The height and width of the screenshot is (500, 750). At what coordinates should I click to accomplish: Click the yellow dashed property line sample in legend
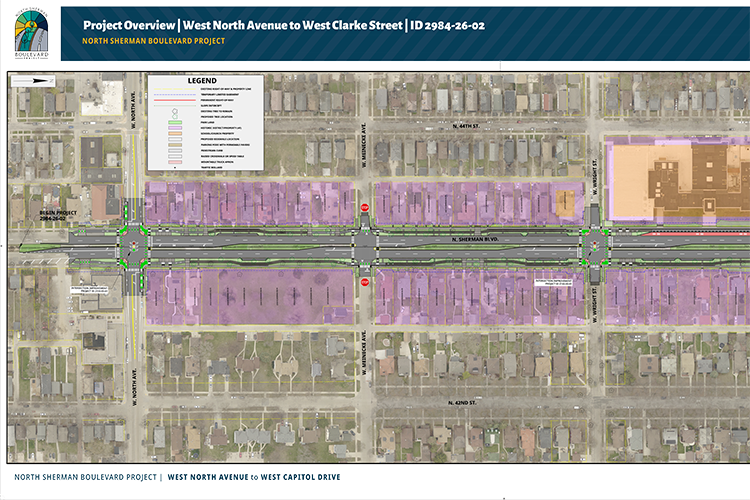pos(175,89)
